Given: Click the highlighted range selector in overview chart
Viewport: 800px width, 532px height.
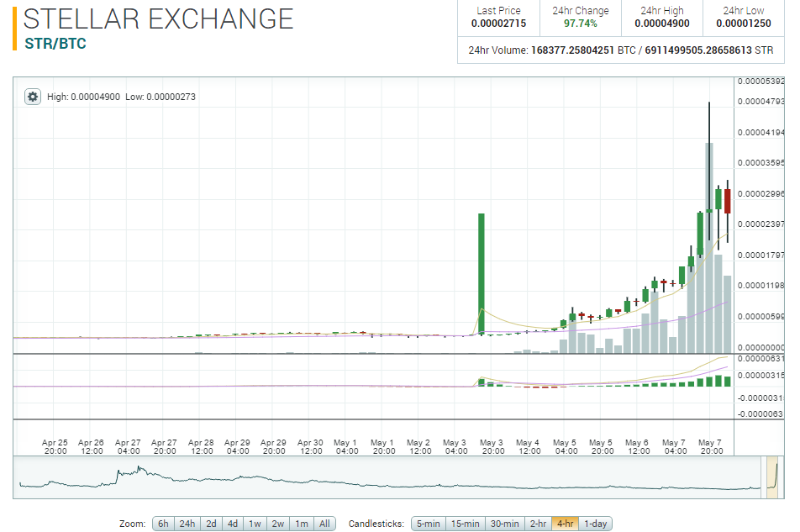Looking at the screenshot, I should coord(772,477).
